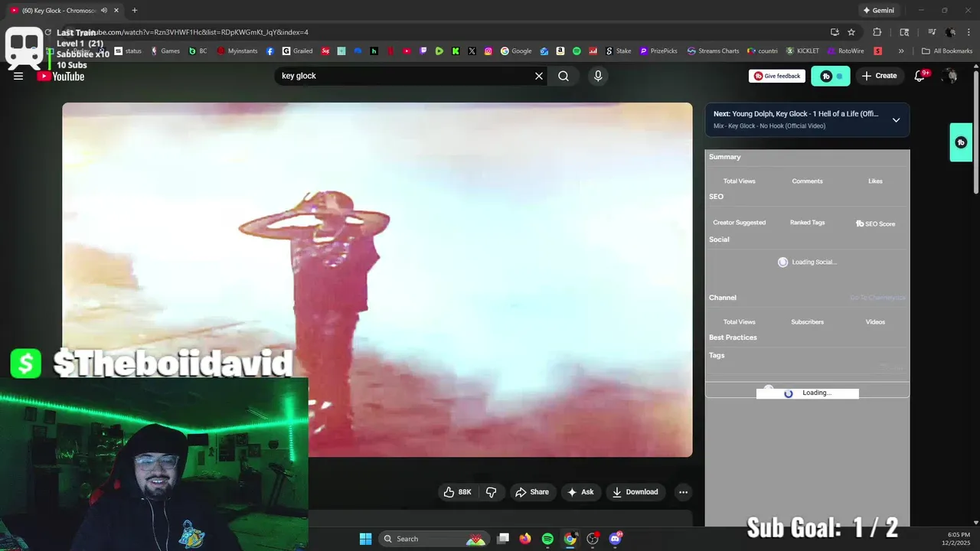
Task: Open Firefox from the taskbar
Action: coord(525,539)
